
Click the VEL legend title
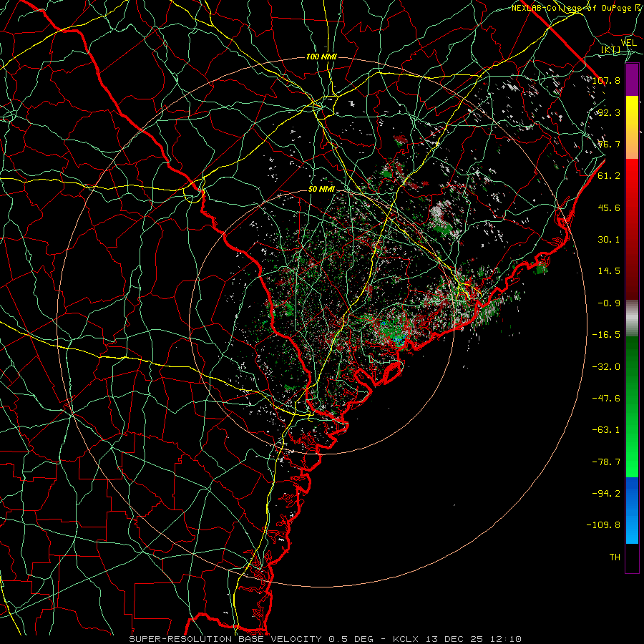[x=628, y=43]
